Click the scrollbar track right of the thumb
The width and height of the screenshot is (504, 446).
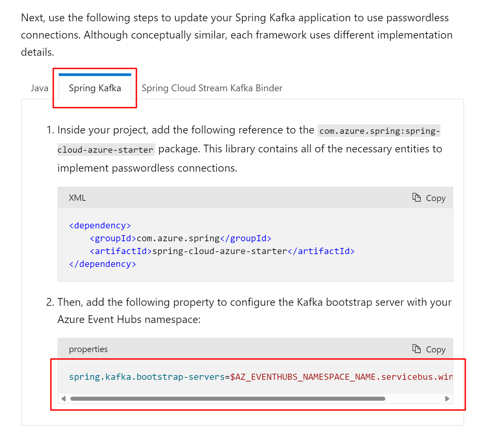(x=416, y=399)
